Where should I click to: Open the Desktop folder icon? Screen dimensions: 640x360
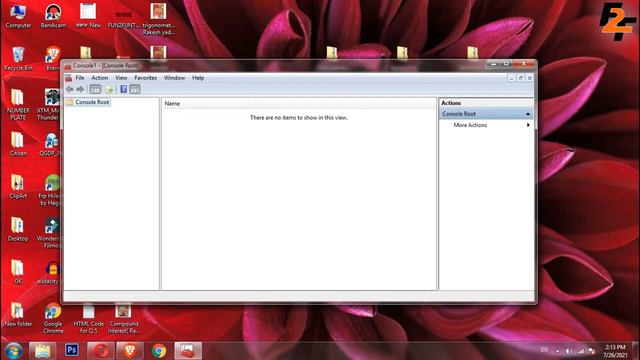click(18, 229)
